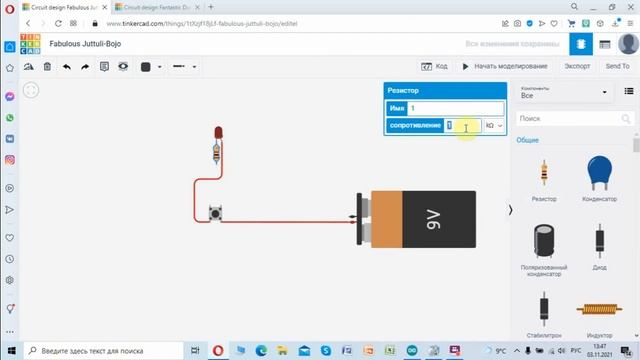This screenshot has height=360, width=640.
Task: Open Skype from taskbar
Action: tap(326, 350)
